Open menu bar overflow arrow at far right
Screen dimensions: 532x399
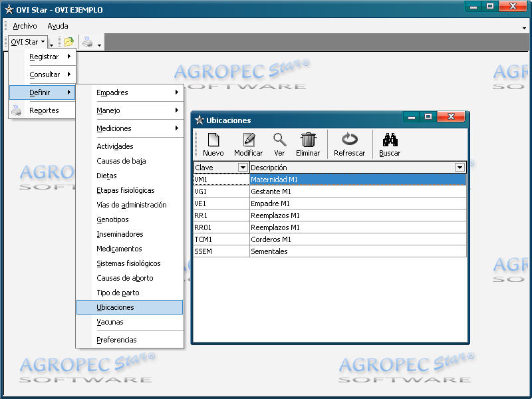pyautogui.click(x=524, y=28)
